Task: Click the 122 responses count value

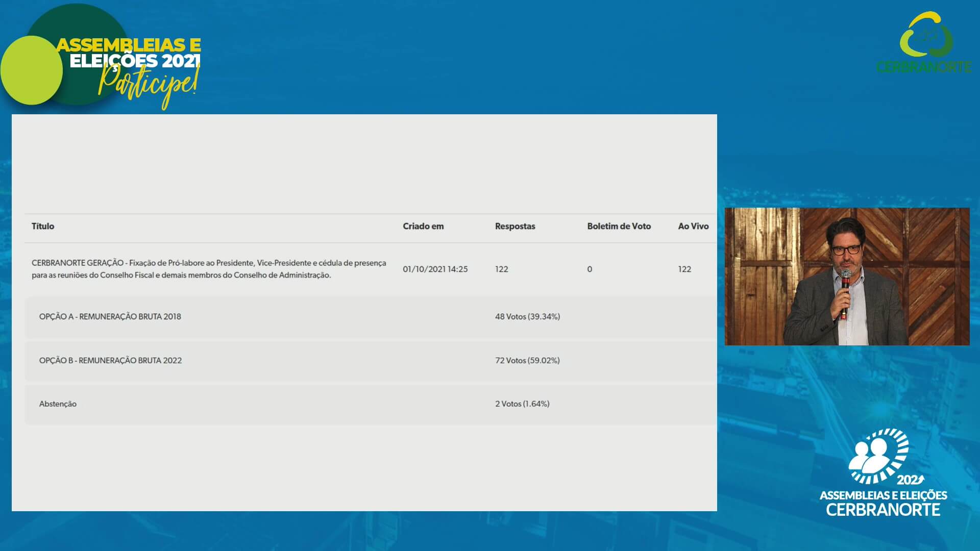Action: [x=502, y=269]
